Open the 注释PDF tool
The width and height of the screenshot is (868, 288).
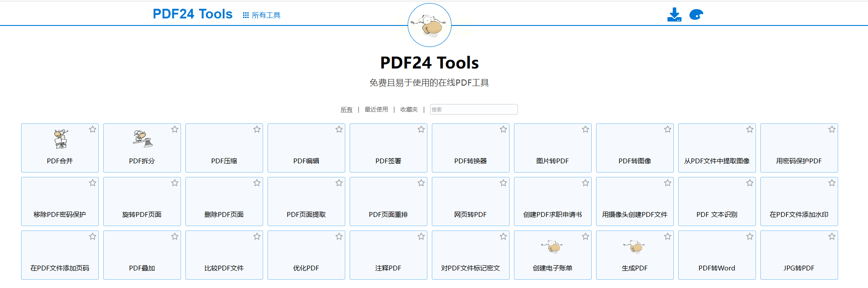point(388,255)
